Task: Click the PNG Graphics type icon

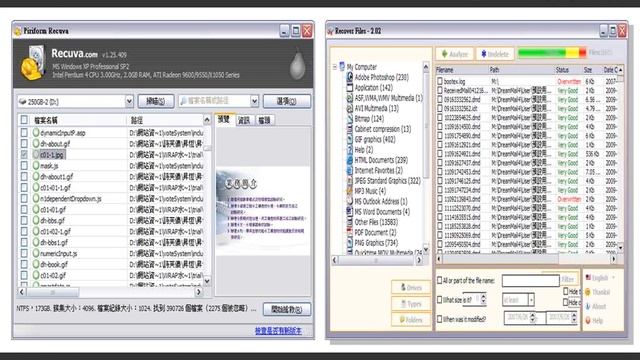Action: tap(349, 243)
